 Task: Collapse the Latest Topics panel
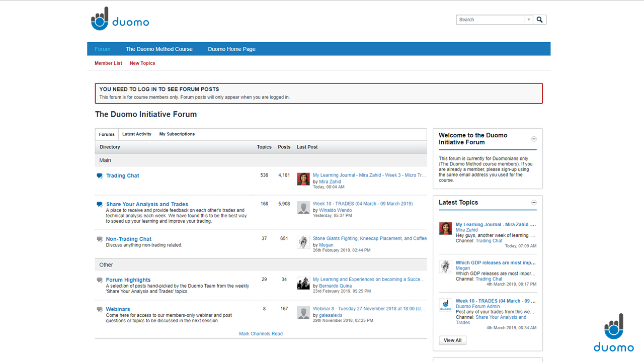pyautogui.click(x=534, y=203)
